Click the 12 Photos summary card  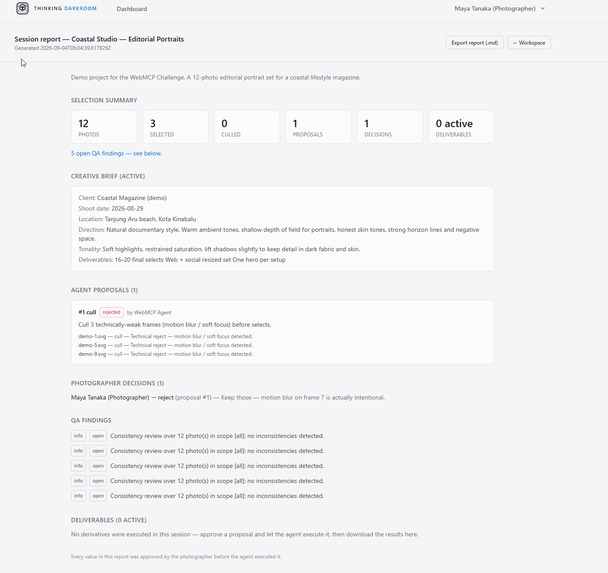click(x=104, y=127)
